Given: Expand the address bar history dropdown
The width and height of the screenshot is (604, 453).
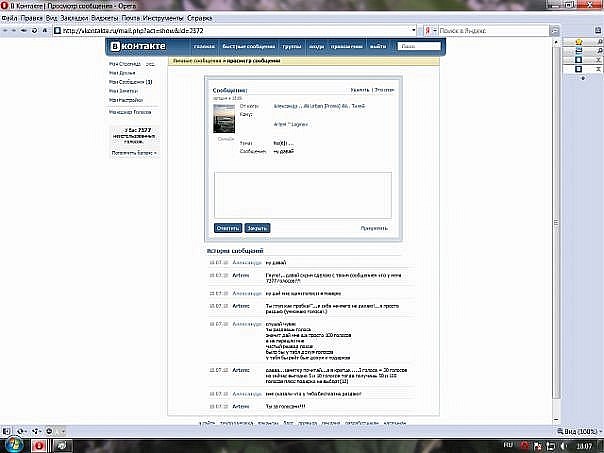Looking at the screenshot, I should 414,30.
